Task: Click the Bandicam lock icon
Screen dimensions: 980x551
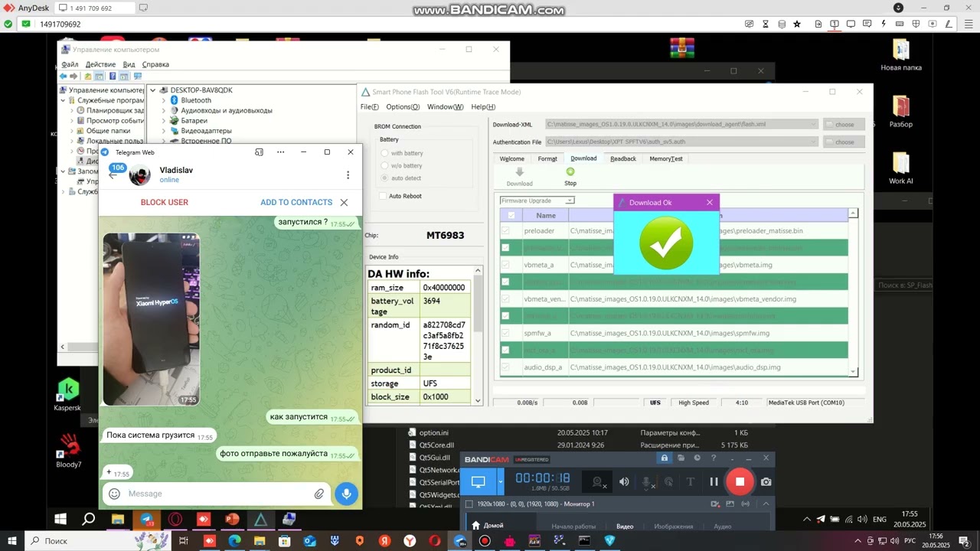Action: [664, 458]
